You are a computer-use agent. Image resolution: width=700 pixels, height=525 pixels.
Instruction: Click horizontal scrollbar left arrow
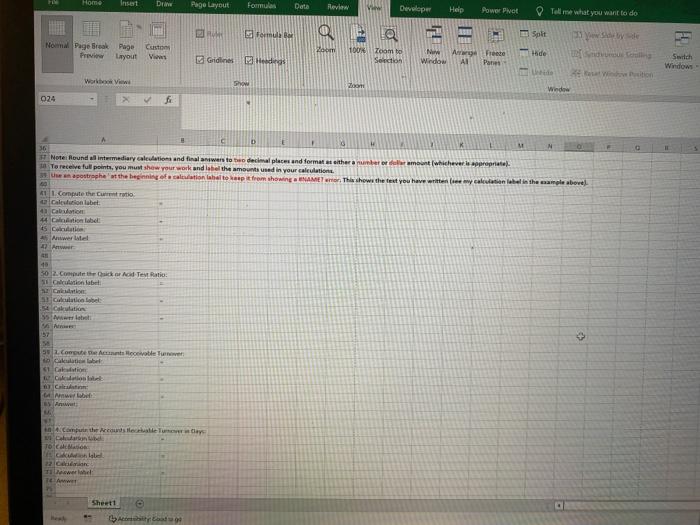tap(558, 505)
